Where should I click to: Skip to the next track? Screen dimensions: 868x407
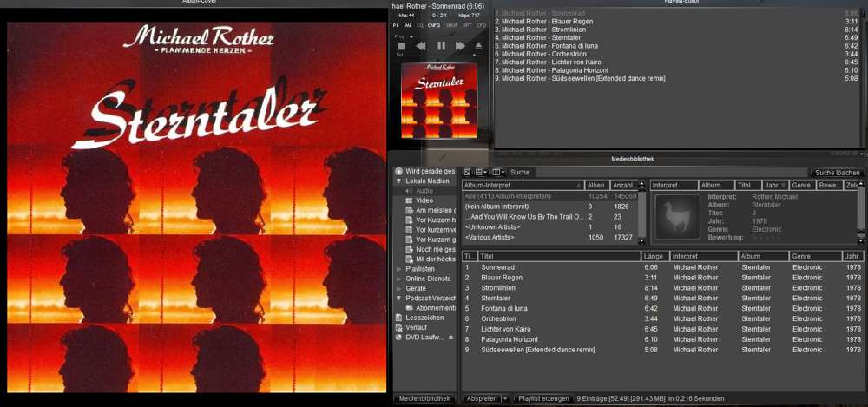[460, 46]
